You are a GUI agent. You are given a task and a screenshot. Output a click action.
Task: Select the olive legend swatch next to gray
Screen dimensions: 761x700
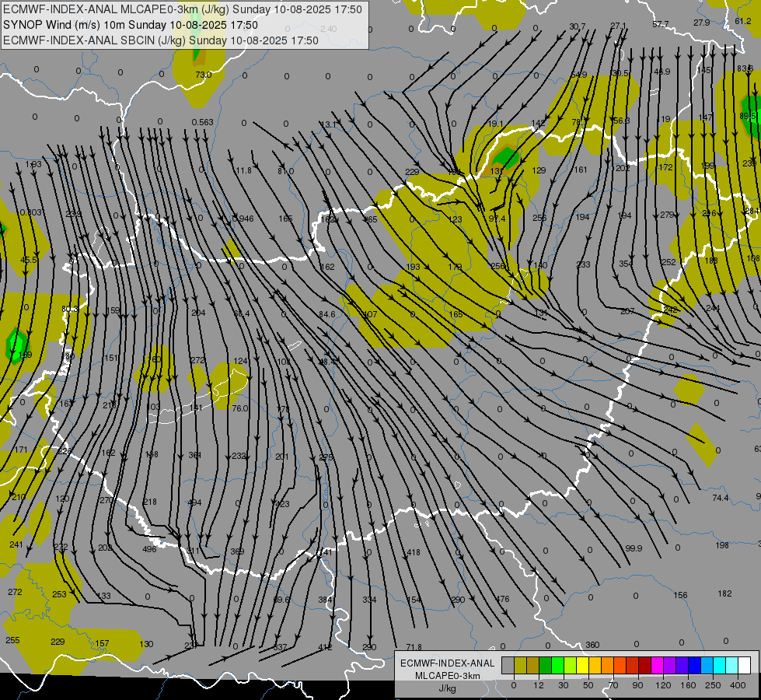coord(520,666)
